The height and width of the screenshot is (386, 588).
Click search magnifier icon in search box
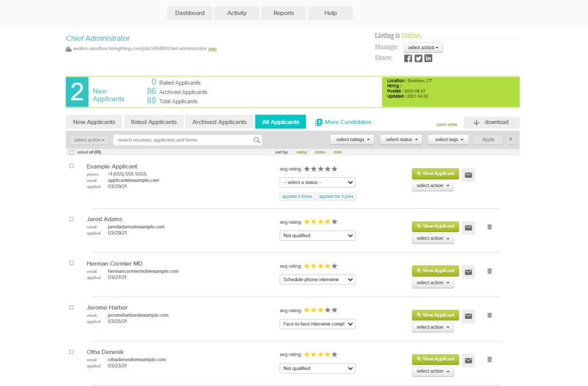coord(257,140)
